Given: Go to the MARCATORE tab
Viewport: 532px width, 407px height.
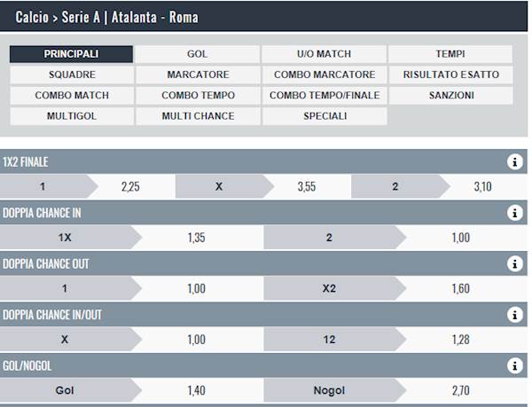Looking at the screenshot, I should pos(198,74).
